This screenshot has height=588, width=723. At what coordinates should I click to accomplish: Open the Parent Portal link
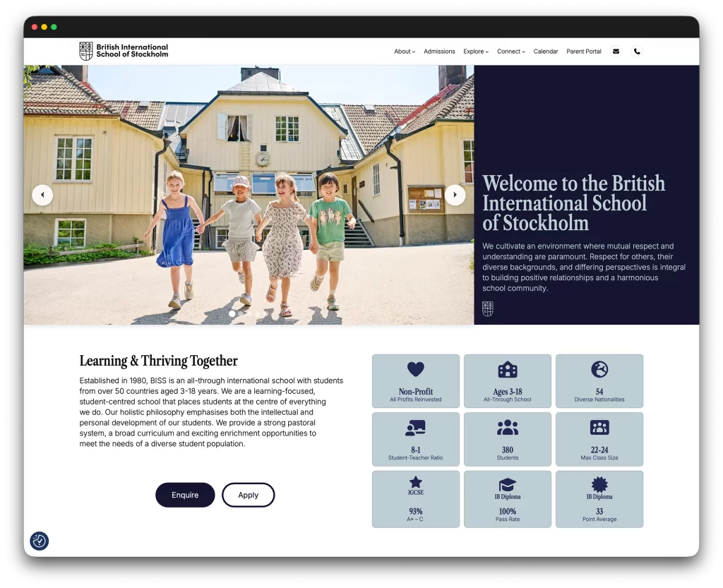click(584, 52)
